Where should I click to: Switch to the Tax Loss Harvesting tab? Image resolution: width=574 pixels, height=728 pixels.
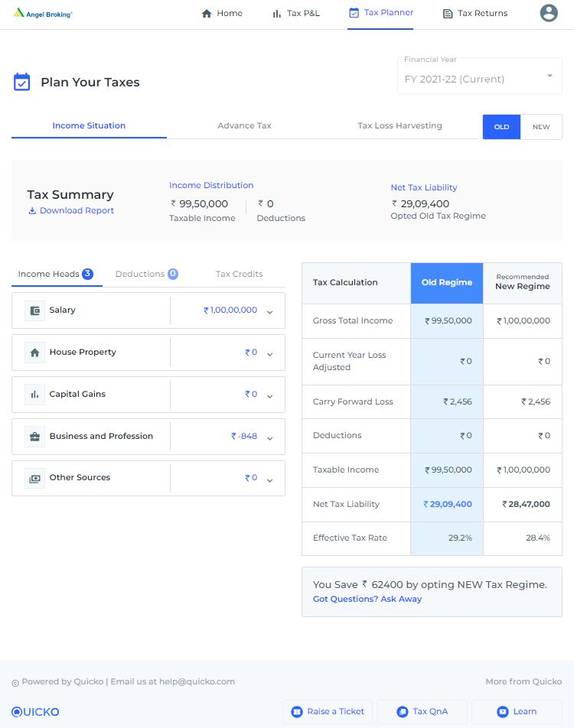click(x=400, y=126)
